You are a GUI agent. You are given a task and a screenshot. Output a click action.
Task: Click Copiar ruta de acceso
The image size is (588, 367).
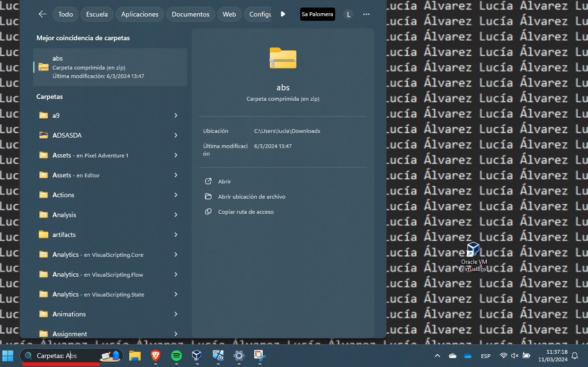(245, 212)
